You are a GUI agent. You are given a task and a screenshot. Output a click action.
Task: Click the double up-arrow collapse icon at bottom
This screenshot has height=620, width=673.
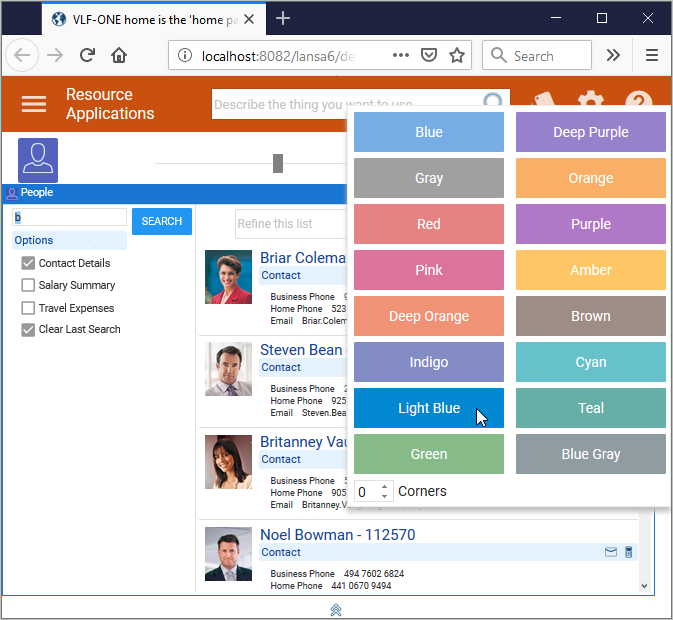[336, 609]
